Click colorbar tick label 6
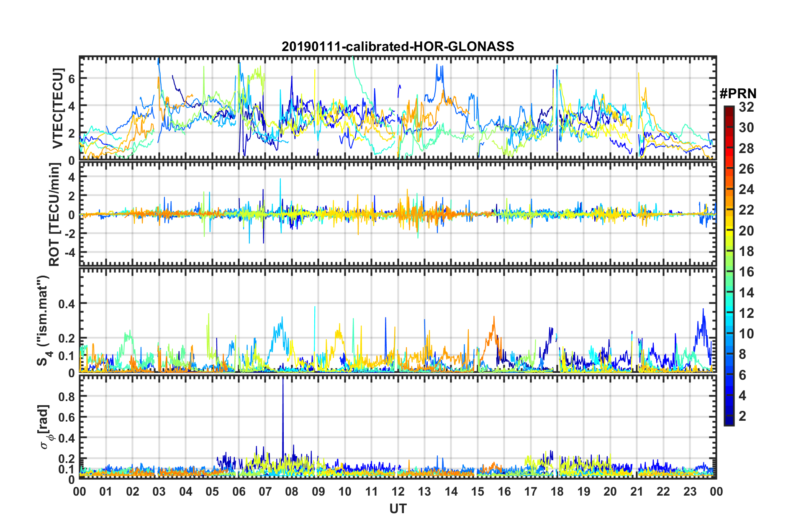 (742, 375)
